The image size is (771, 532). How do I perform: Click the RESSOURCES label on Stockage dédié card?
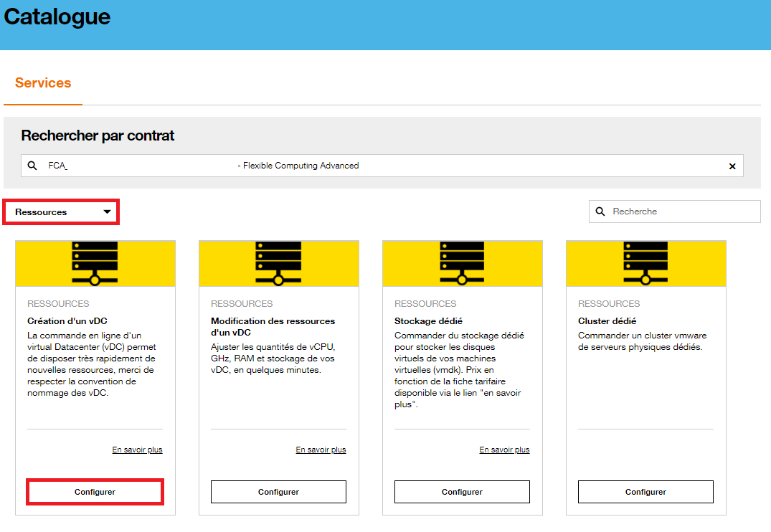(425, 304)
